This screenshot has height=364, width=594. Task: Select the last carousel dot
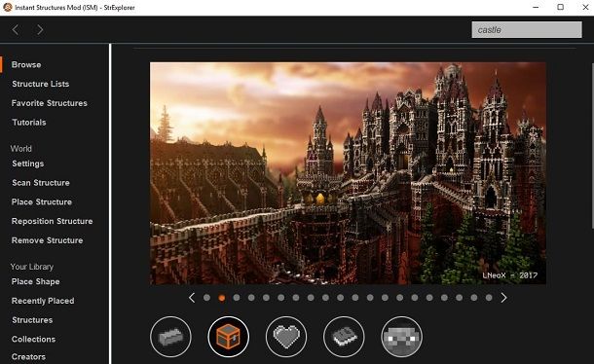click(x=489, y=298)
